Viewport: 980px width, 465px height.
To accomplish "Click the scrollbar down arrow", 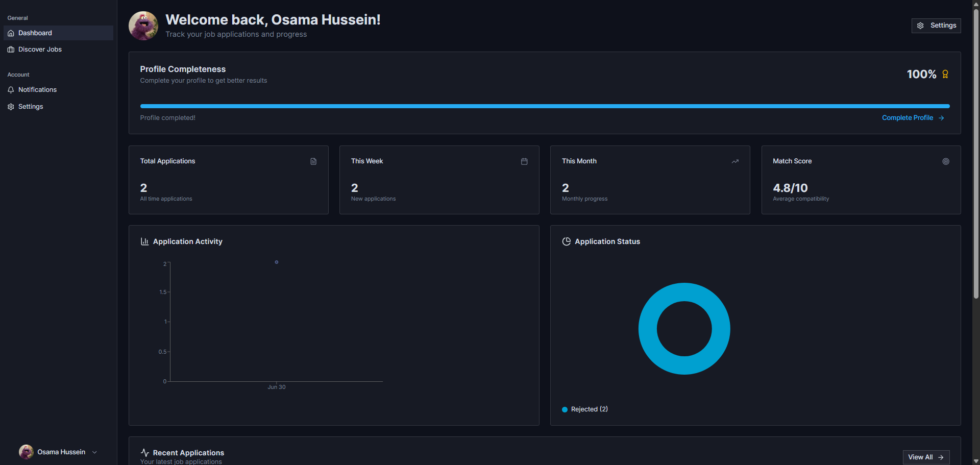I will (976, 461).
